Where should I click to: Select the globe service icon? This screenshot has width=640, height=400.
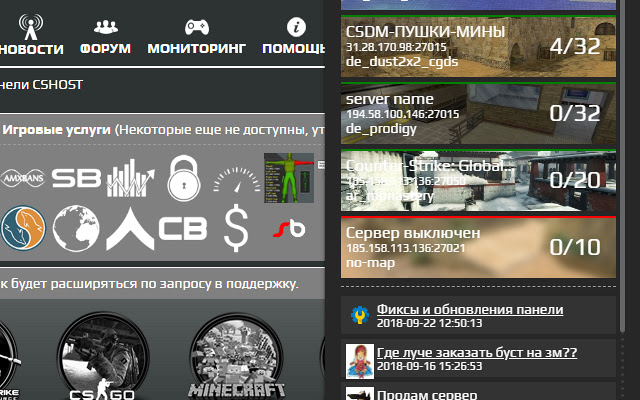[x=76, y=228]
